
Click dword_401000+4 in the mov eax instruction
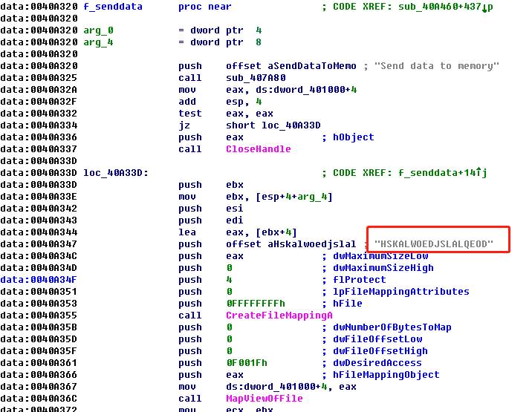coord(306,90)
